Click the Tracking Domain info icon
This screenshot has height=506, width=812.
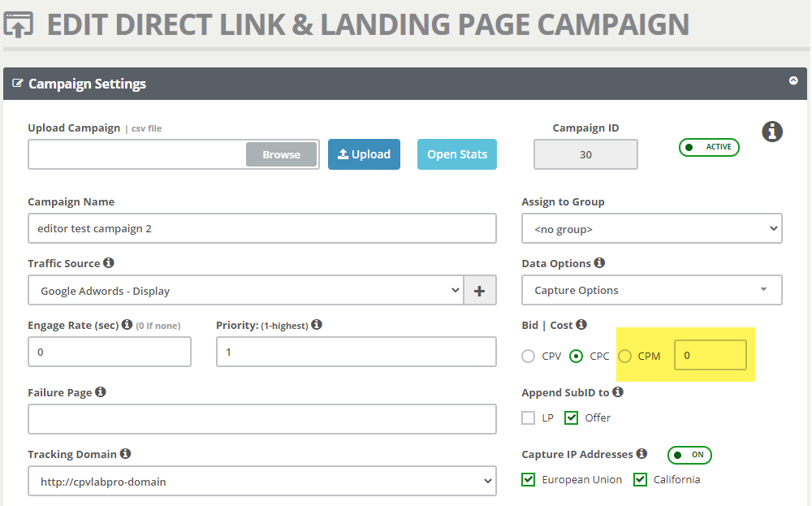click(x=125, y=454)
